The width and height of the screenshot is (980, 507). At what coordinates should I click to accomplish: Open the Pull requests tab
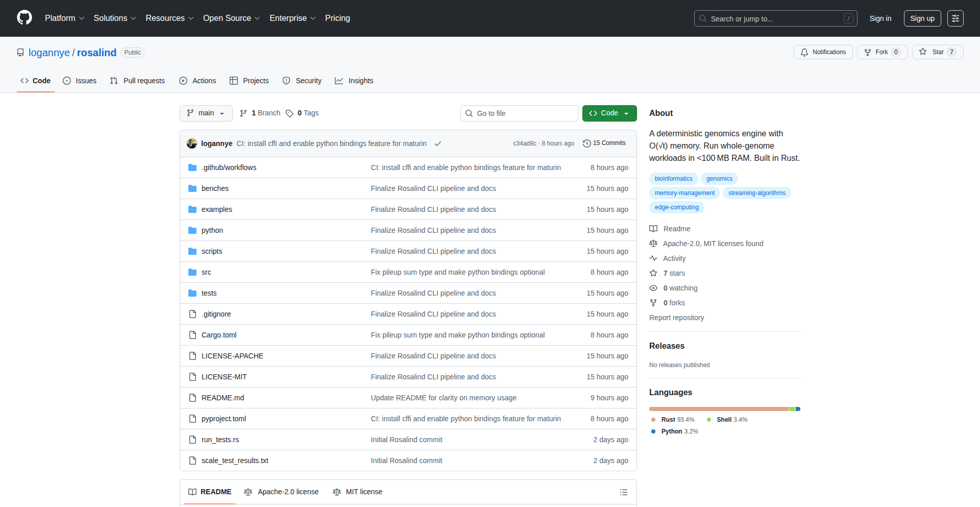coord(138,81)
